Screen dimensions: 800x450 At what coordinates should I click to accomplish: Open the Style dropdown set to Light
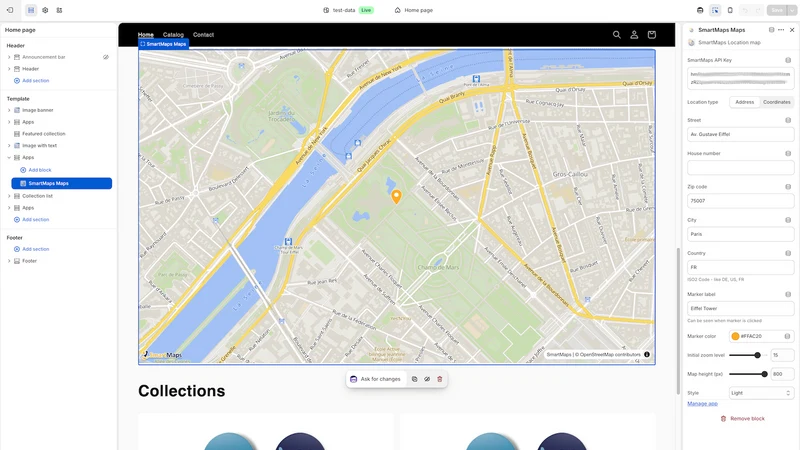(761, 393)
